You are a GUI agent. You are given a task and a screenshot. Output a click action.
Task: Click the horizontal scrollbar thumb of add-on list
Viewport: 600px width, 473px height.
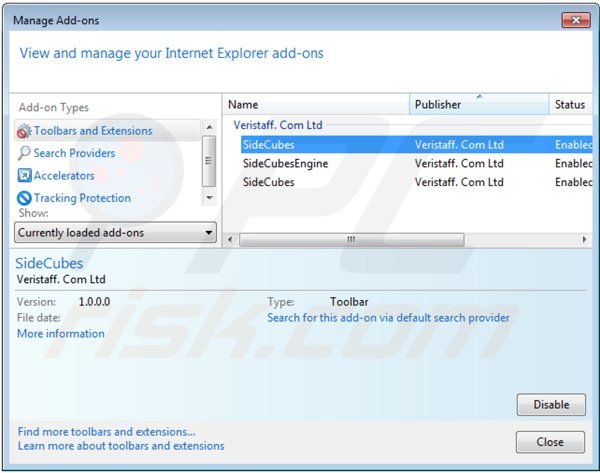351,240
